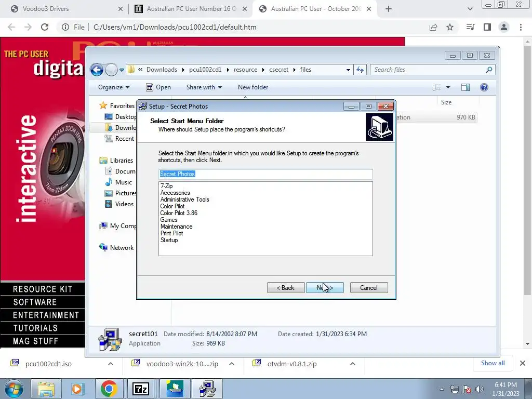
Task: Click New folder in Explorer toolbar
Action: click(253, 87)
